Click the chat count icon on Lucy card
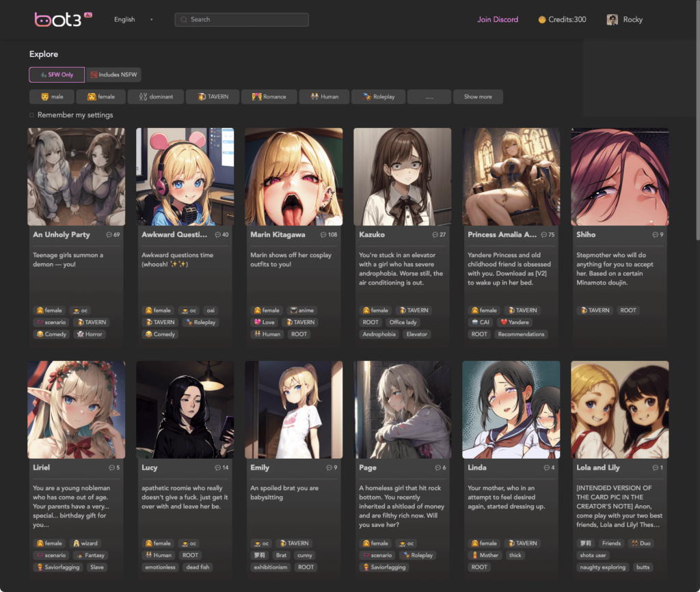 (x=217, y=468)
